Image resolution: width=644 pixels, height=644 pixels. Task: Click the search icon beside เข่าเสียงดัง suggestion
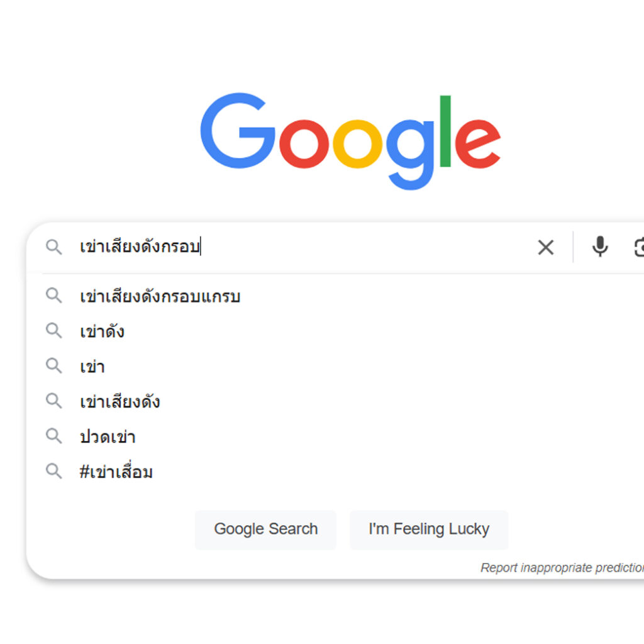tap(53, 401)
